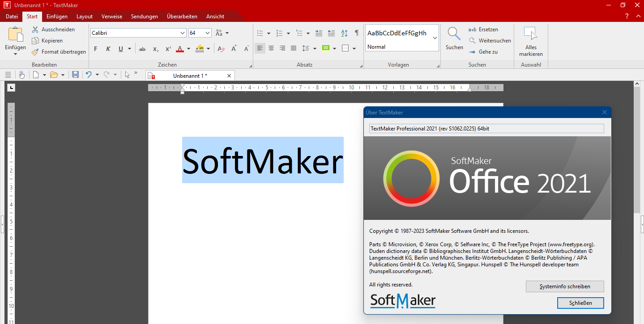The width and height of the screenshot is (644, 324).
Task: Increase font size with A+ icon
Action: [x=234, y=49]
